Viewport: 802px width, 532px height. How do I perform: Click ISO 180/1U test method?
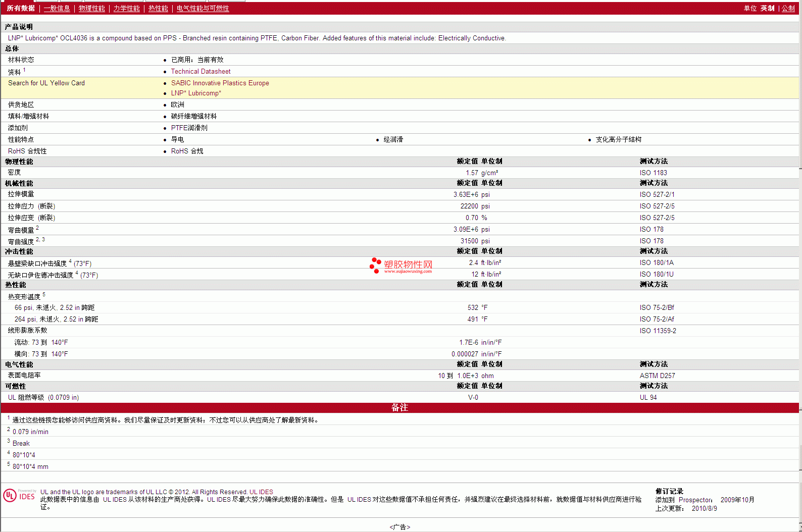coord(657,275)
